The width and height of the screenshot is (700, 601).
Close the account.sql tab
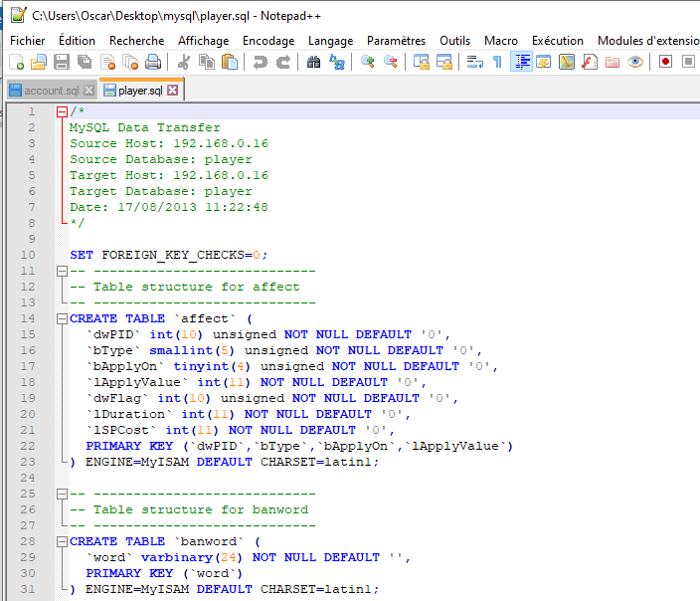pos(88,91)
